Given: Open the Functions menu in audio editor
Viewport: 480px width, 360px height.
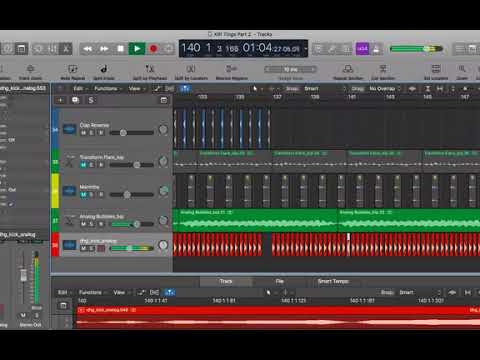Looking at the screenshot, I should click(92, 293).
